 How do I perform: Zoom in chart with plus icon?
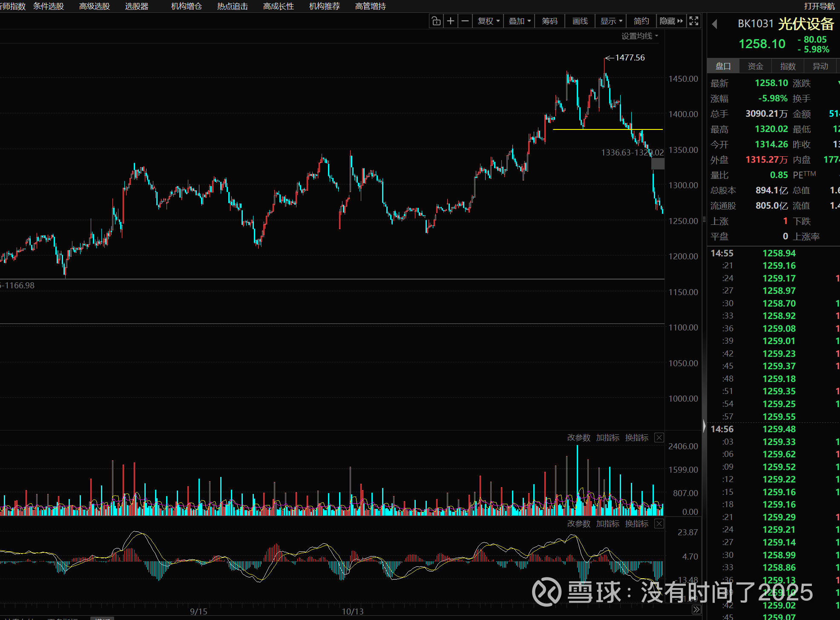pos(451,21)
